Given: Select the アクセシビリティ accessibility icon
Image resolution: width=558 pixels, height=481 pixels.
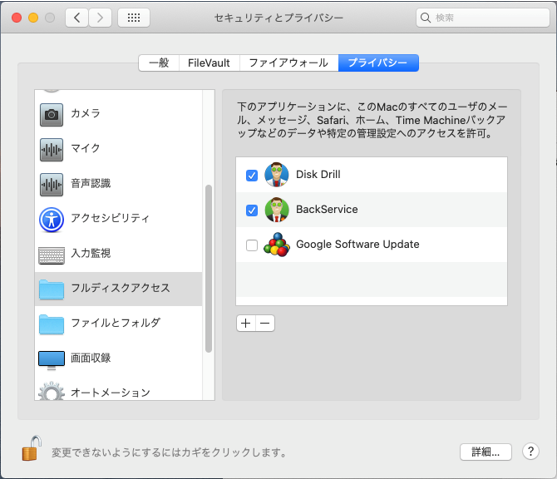Looking at the screenshot, I should 52,220.
